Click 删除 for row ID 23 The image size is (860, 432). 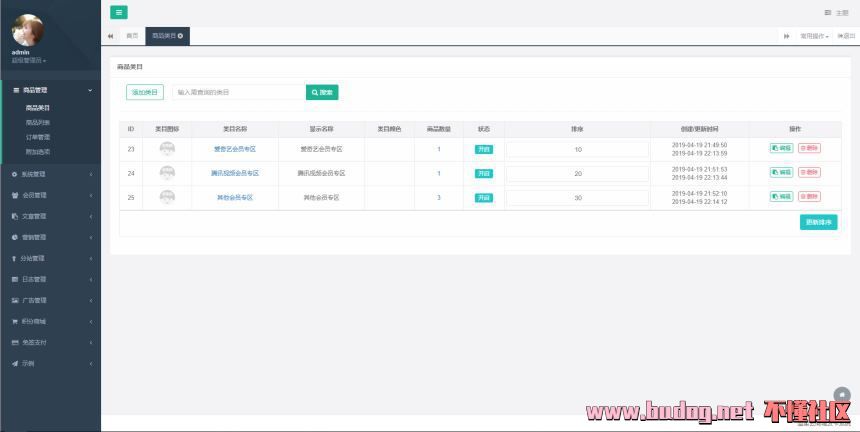tap(809, 148)
